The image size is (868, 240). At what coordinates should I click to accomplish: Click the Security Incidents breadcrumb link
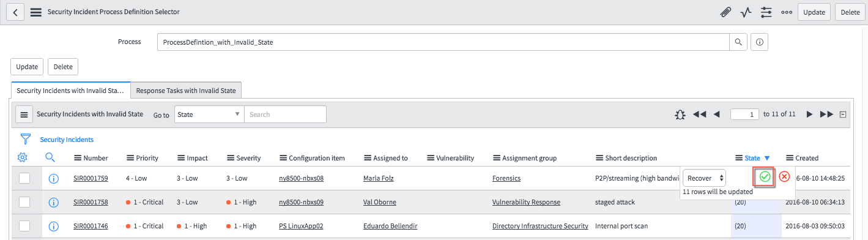pos(67,140)
